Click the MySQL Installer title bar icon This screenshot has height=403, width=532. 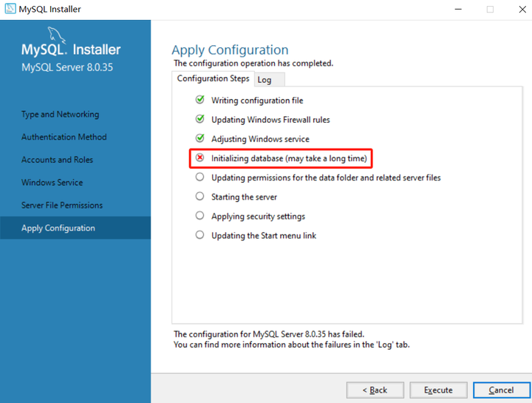(10, 8)
